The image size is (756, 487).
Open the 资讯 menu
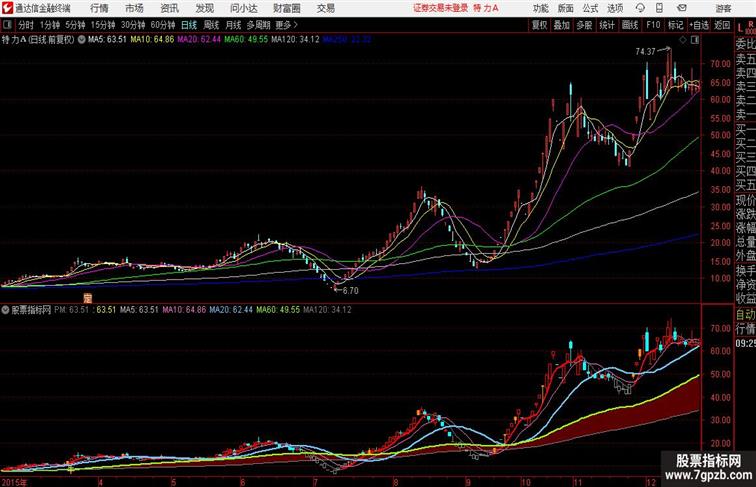tap(169, 8)
